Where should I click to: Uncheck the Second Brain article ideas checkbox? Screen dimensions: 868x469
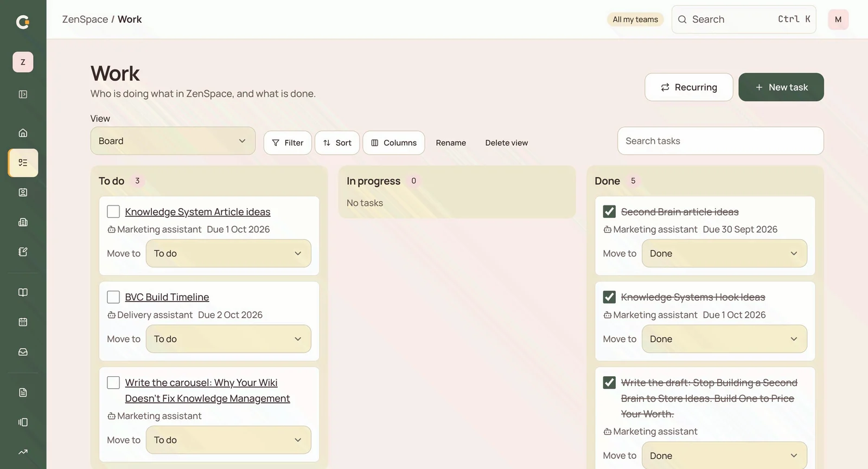[x=609, y=211]
